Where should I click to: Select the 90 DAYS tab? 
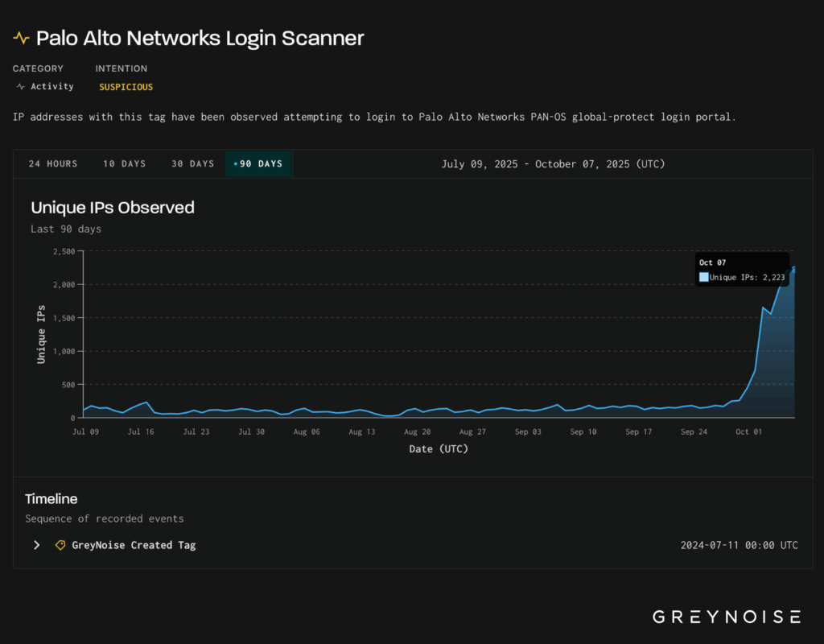pyautogui.click(x=259, y=164)
